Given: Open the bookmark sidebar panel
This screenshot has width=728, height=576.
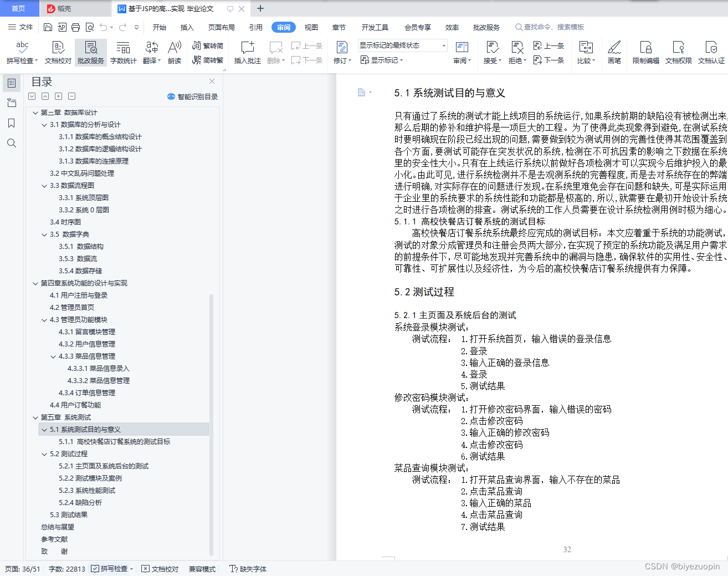Looking at the screenshot, I should [x=11, y=123].
